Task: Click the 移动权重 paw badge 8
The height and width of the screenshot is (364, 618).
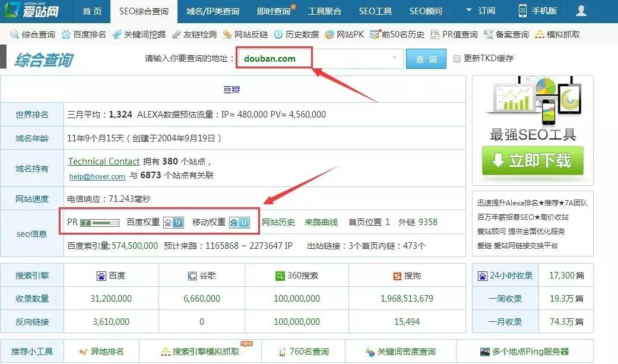Action: pyautogui.click(x=239, y=223)
